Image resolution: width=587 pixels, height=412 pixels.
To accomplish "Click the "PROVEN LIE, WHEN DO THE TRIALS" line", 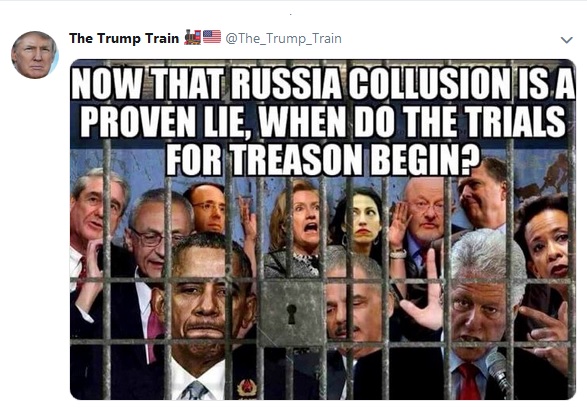I will click(323, 122).
